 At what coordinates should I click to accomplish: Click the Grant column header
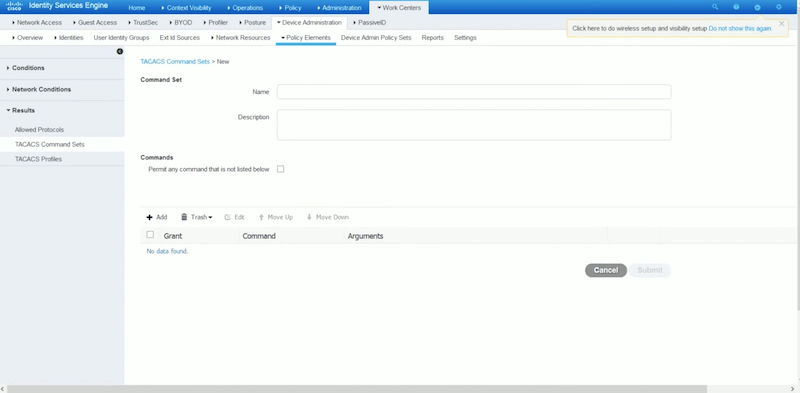pyautogui.click(x=173, y=236)
